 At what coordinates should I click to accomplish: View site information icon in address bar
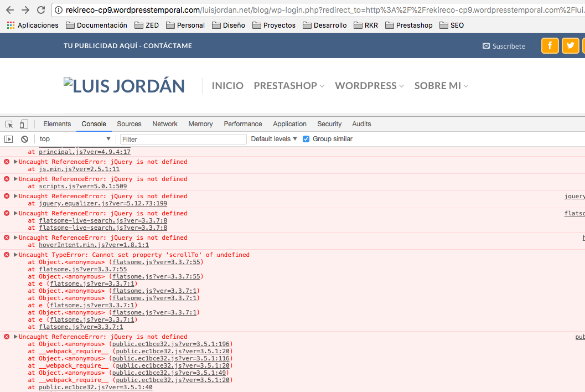[x=59, y=10]
